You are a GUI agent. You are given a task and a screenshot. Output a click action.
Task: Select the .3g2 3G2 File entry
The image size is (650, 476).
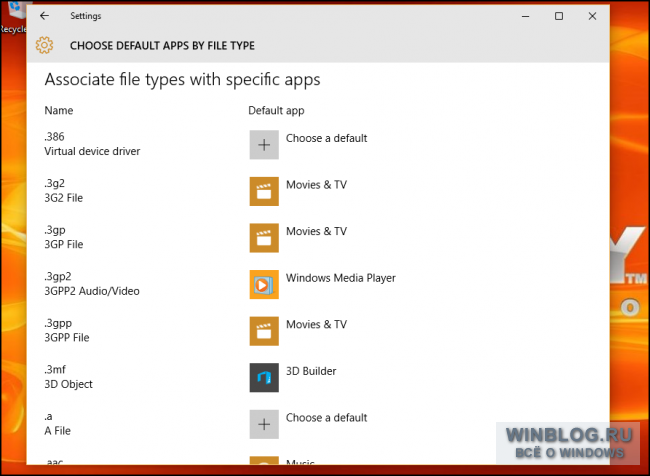63,190
